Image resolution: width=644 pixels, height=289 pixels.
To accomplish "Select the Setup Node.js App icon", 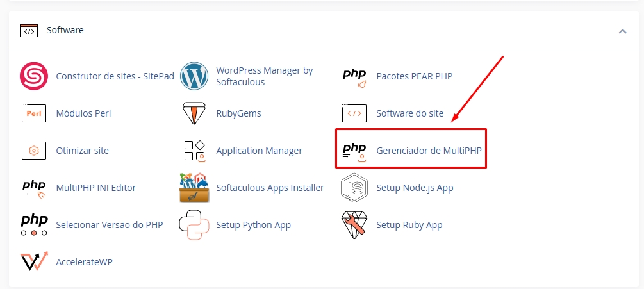I will pos(354,188).
